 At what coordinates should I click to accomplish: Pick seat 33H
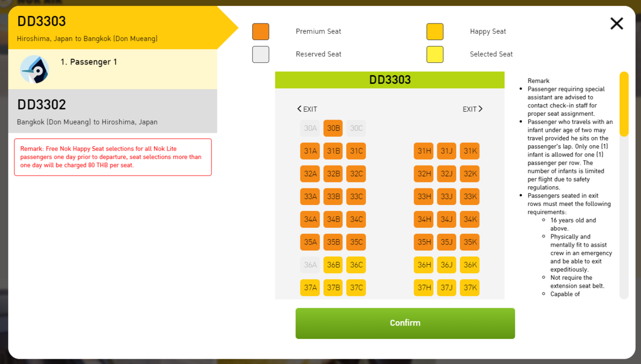pyautogui.click(x=424, y=196)
